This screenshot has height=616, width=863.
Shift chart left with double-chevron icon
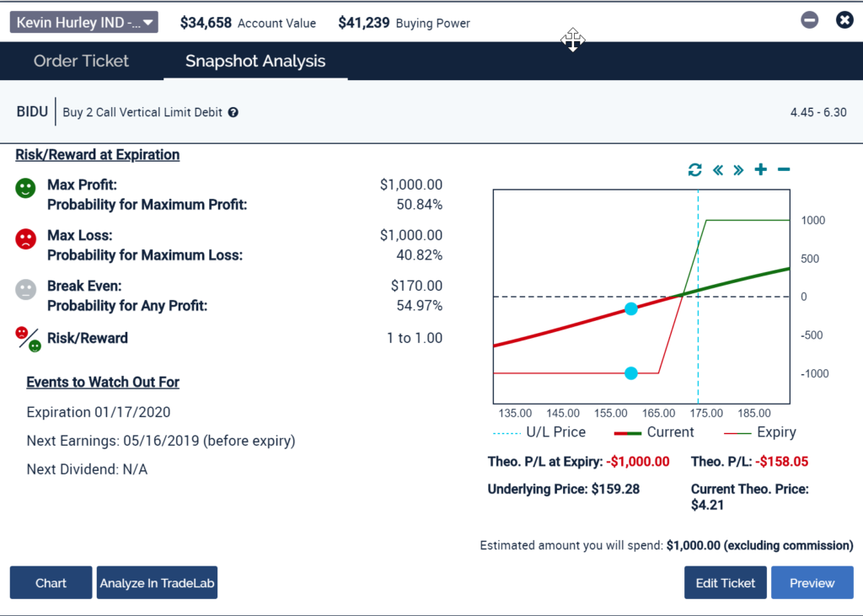[718, 170]
